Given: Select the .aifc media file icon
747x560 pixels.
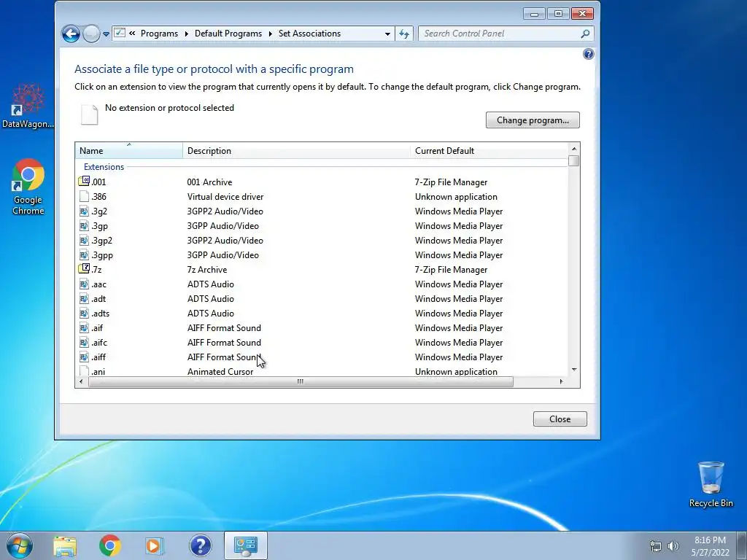Looking at the screenshot, I should [x=85, y=343].
